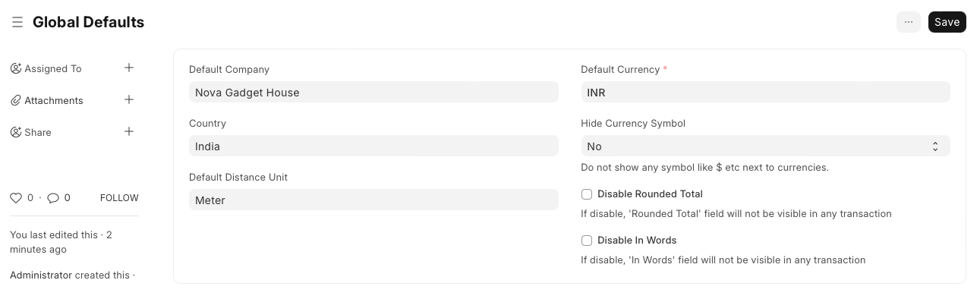Click the Share label in sidebar
The height and width of the screenshot is (299, 980).
point(38,132)
